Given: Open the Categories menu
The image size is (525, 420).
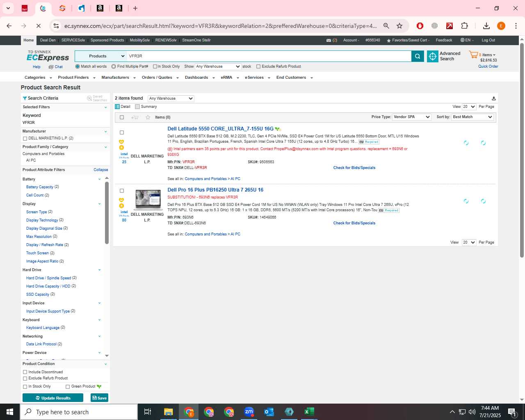Looking at the screenshot, I should 38,78.
